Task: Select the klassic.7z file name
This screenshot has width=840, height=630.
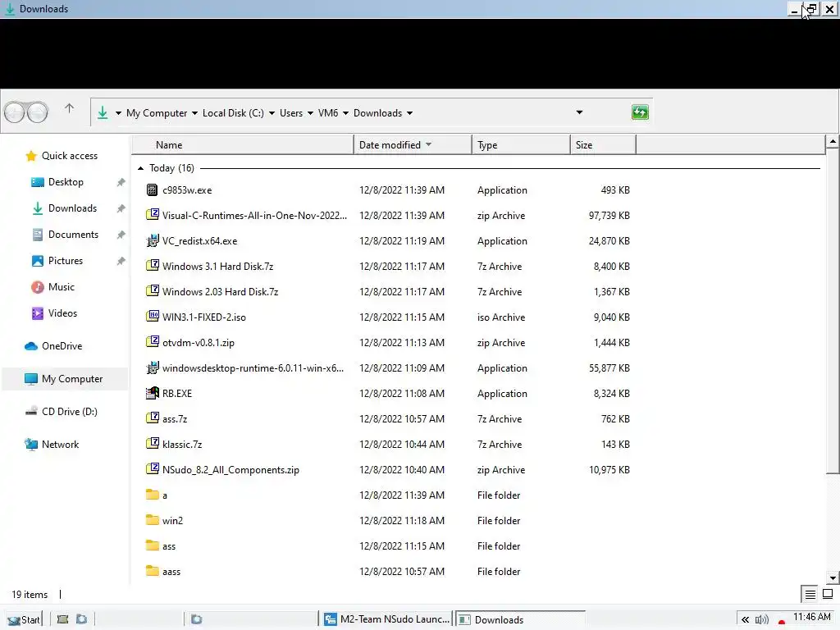Action: [182, 445]
